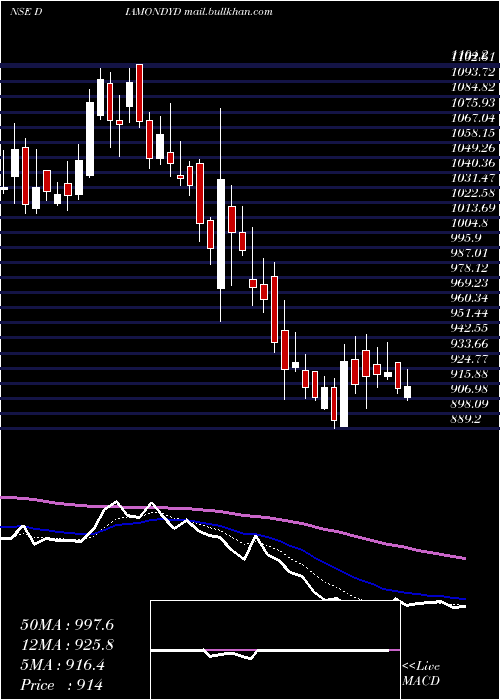Click the 951.44 axis value

[x=470, y=314]
